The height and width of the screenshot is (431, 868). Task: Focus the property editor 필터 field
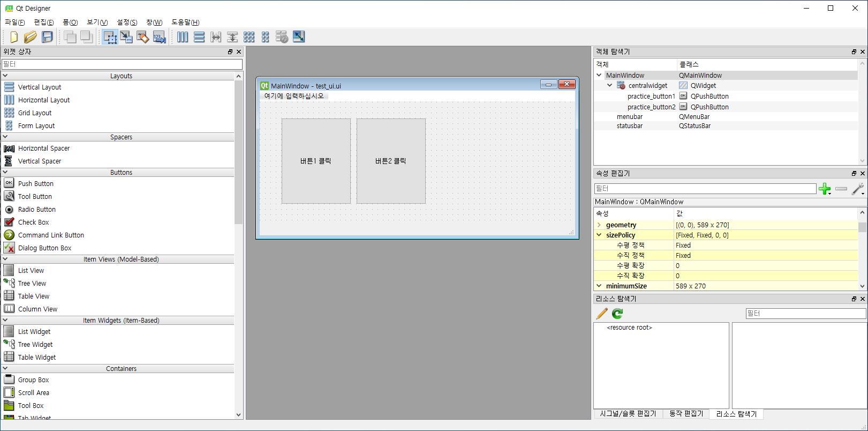[x=705, y=189]
